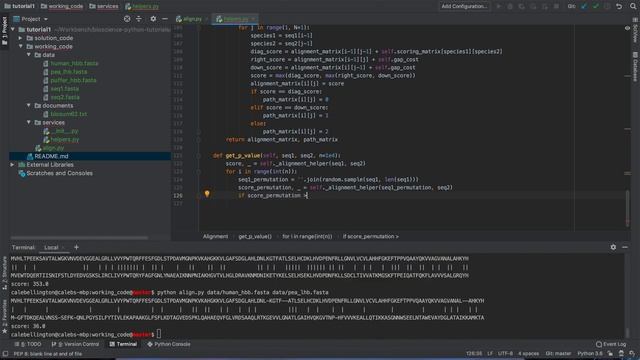Image resolution: width=640 pixels, height=360 pixels.
Task: Click the Stop square icon in toolbar
Action: pos(556,6)
